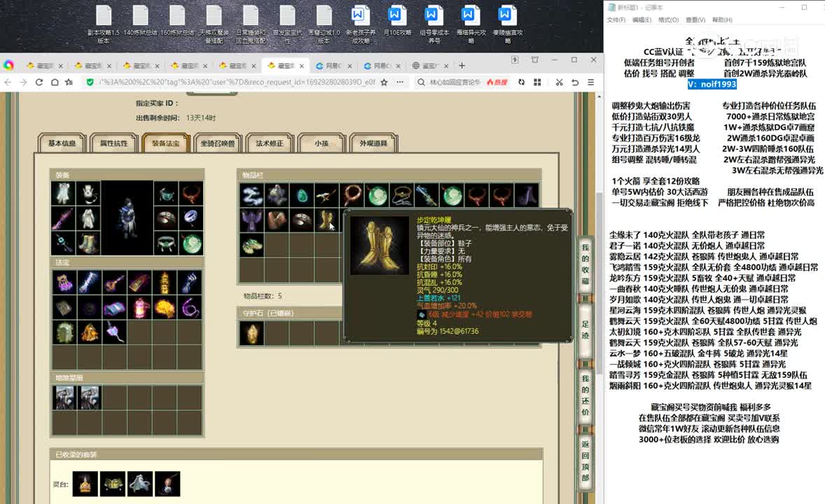The height and width of the screenshot is (504, 825).
Task: Open desktop file 160炼狱总结
Action: pyautogui.click(x=176, y=21)
